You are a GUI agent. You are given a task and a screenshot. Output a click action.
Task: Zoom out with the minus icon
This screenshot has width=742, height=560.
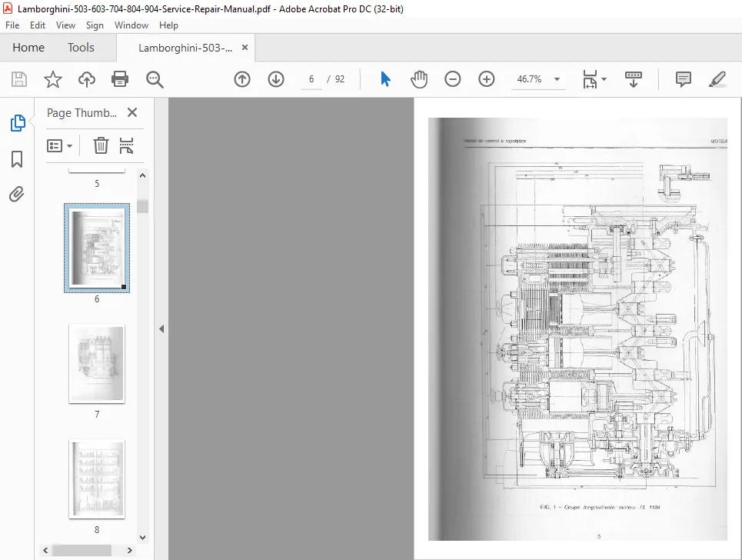coord(452,79)
